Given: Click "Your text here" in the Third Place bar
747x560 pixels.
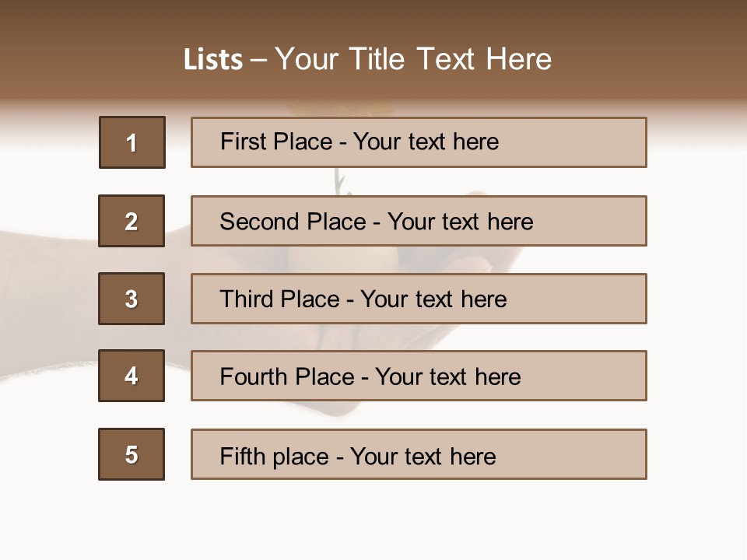Looking at the screenshot, I should click(433, 299).
